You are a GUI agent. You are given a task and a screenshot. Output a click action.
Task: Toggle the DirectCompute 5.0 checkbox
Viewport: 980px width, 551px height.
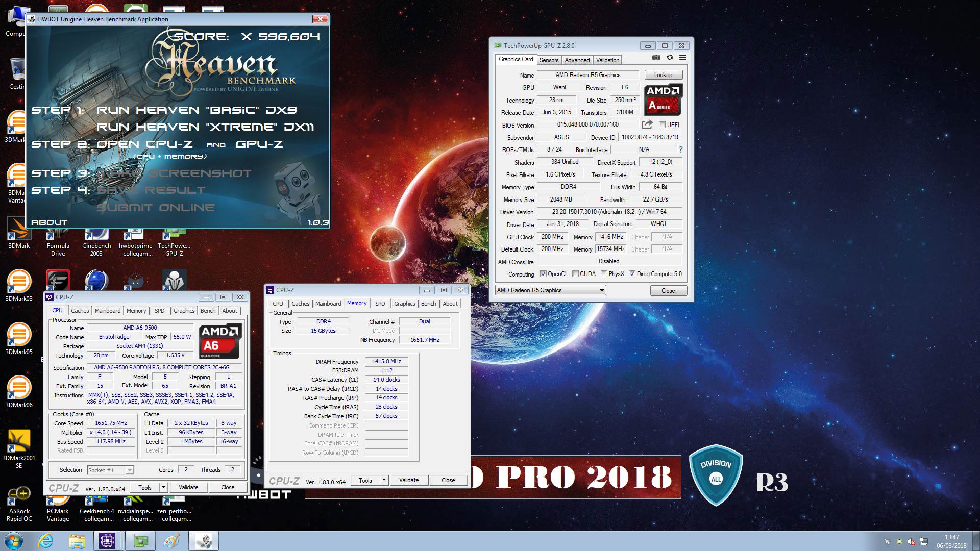click(x=632, y=274)
